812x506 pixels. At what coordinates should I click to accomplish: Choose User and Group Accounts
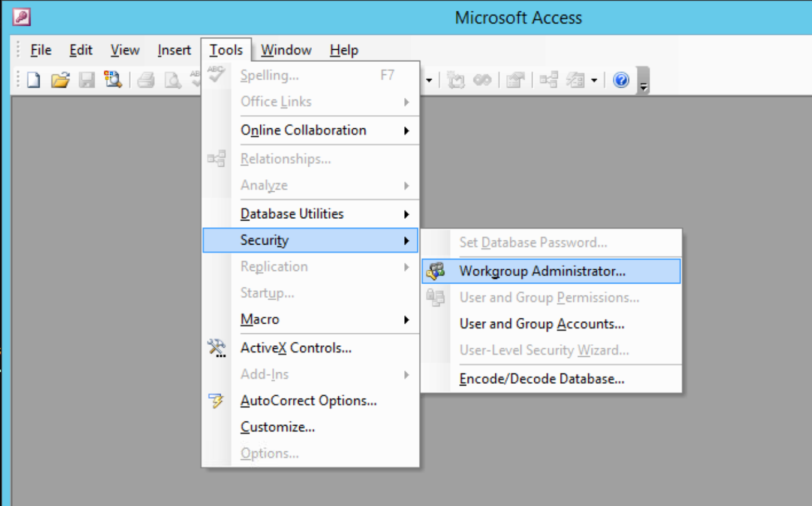pyautogui.click(x=551, y=324)
